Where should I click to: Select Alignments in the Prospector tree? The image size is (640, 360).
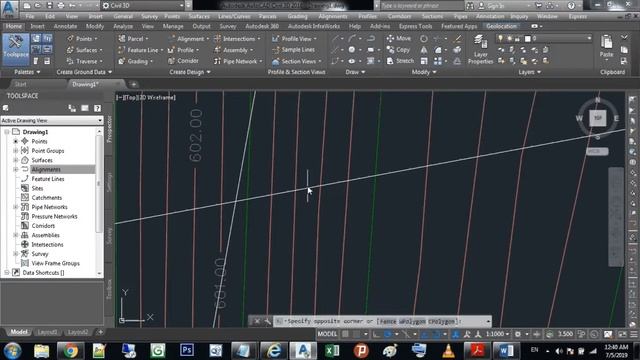click(46, 169)
